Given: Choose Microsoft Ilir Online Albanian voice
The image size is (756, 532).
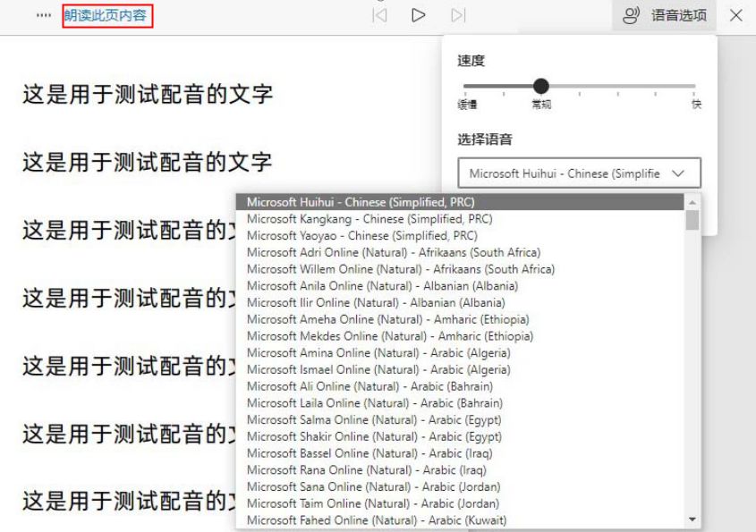Looking at the screenshot, I should pos(460,302).
